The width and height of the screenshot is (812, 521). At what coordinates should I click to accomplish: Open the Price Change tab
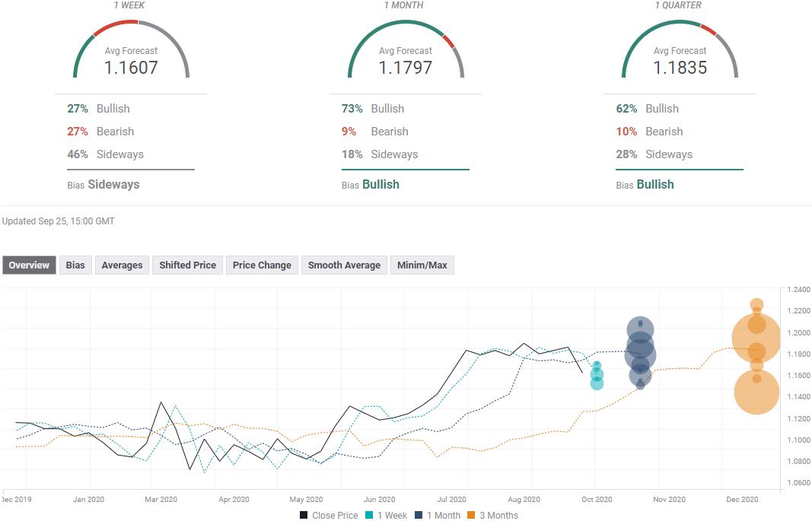pos(262,265)
